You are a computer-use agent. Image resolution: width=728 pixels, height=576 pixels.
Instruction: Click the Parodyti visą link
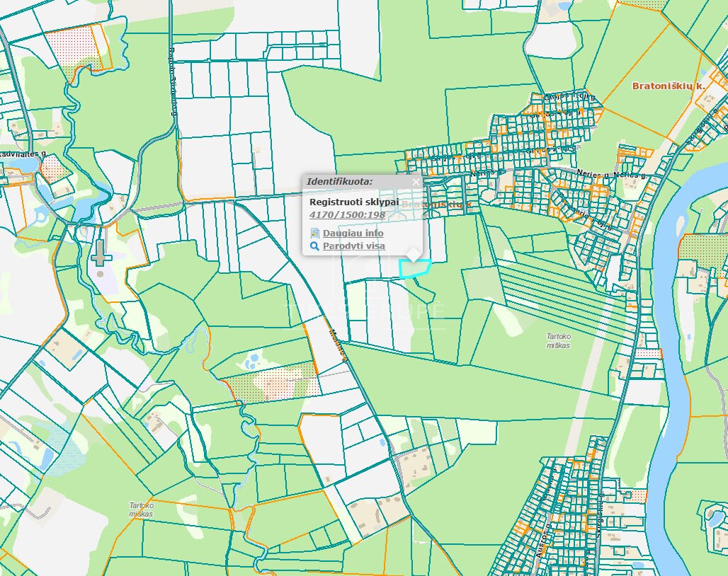354,246
